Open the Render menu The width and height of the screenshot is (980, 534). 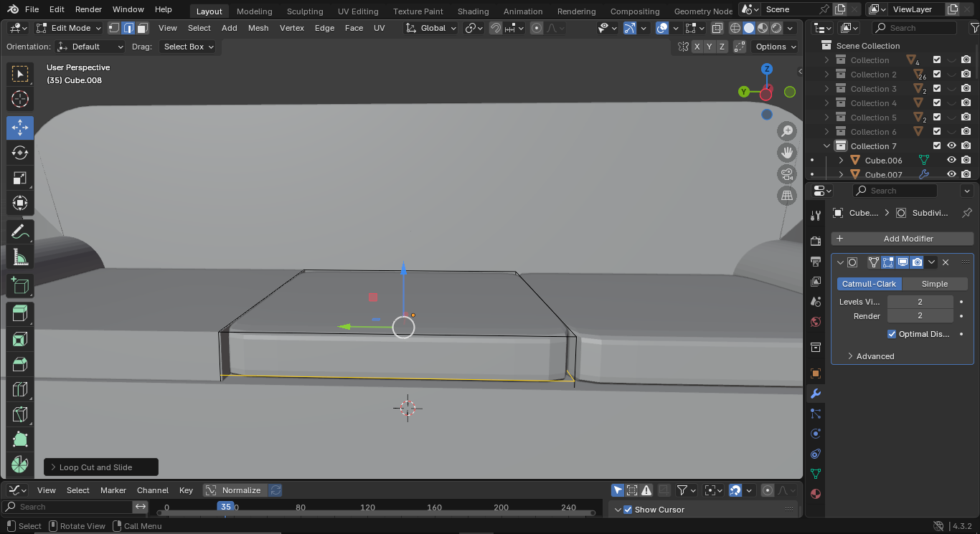pos(88,9)
